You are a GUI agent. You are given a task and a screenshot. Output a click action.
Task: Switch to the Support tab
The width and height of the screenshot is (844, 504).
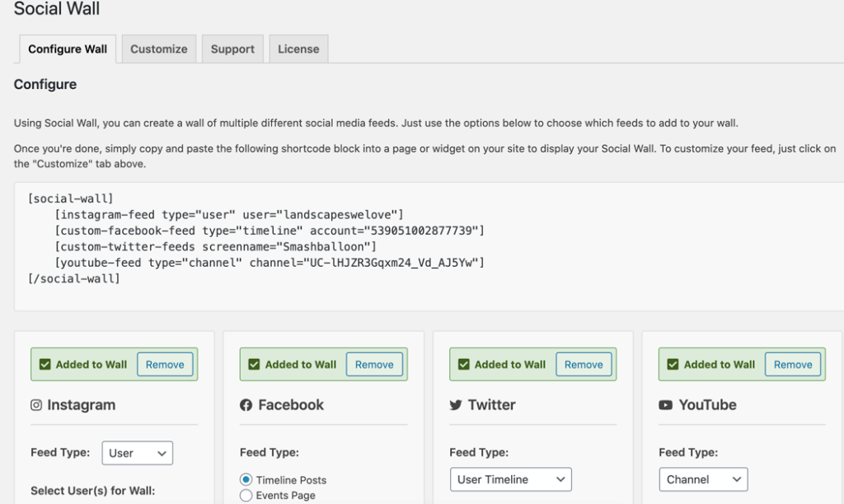click(232, 49)
